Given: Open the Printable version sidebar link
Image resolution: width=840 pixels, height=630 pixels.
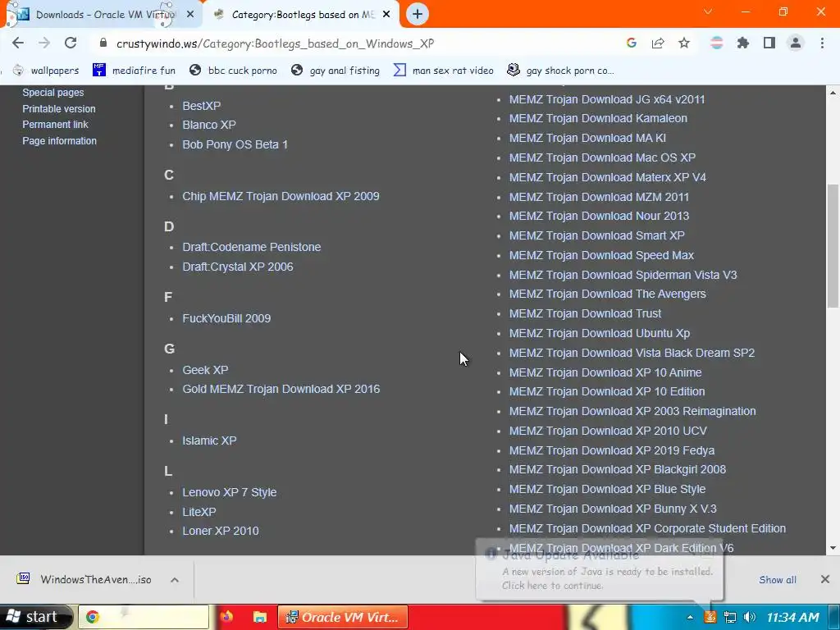Looking at the screenshot, I should coord(59,109).
